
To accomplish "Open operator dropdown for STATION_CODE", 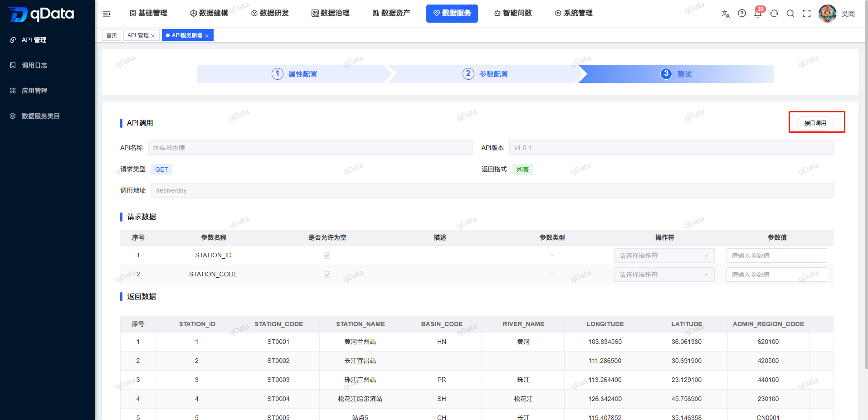I will (x=664, y=275).
